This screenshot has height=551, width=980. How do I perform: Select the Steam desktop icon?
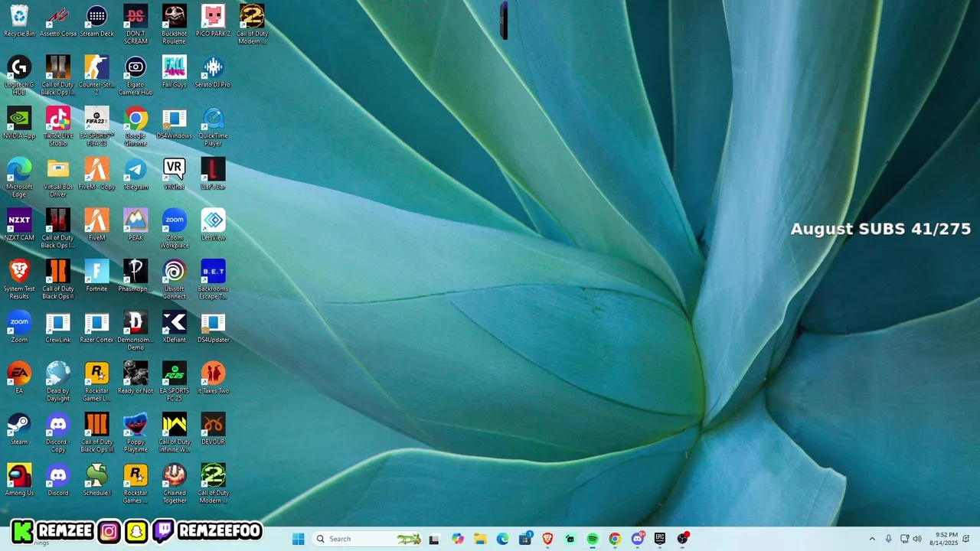[19, 430]
